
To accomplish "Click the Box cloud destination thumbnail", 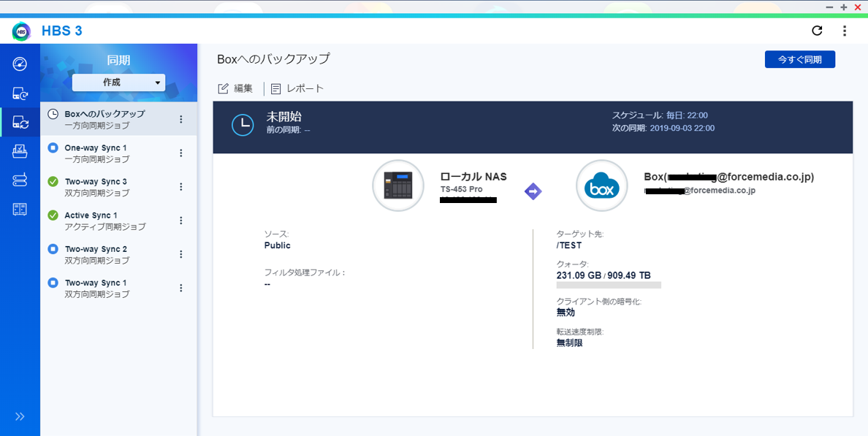I will pyautogui.click(x=601, y=186).
